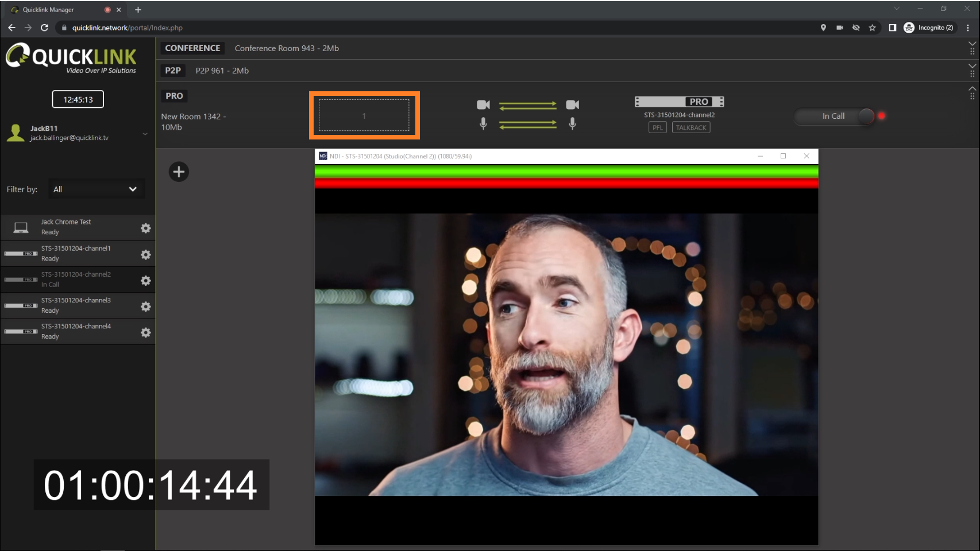980x551 pixels.
Task: Toggle the In Call switch off
Action: pos(865,116)
